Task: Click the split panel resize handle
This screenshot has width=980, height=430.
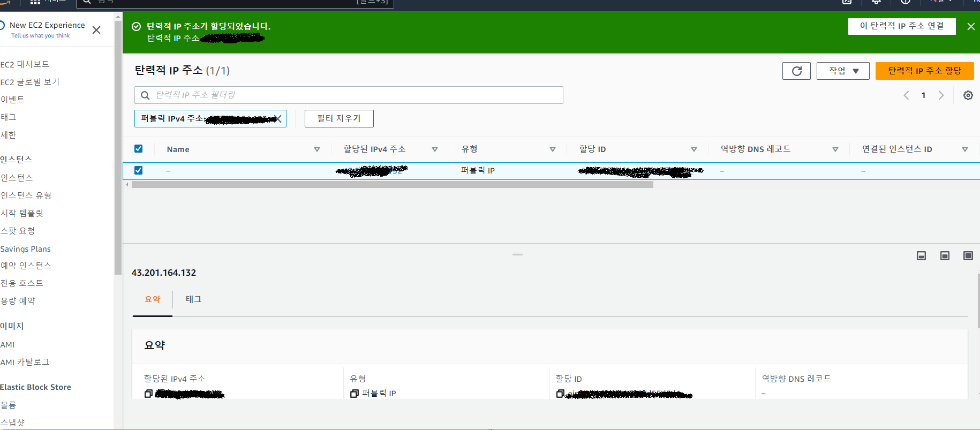Action: [x=517, y=254]
